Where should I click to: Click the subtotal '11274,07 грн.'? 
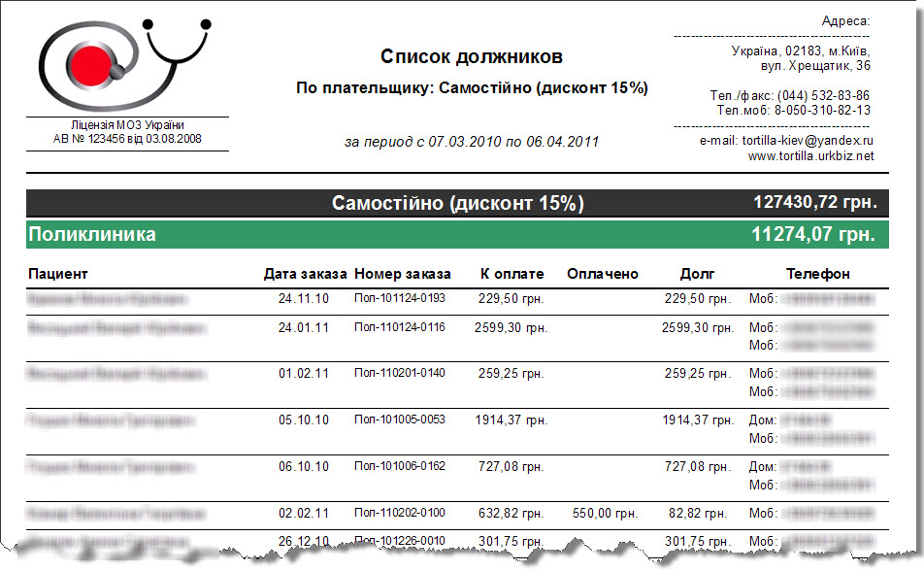click(x=812, y=234)
